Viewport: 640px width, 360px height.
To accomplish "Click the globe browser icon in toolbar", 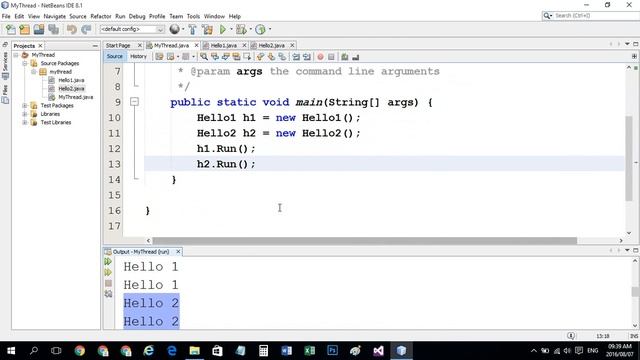I will coord(174,29).
